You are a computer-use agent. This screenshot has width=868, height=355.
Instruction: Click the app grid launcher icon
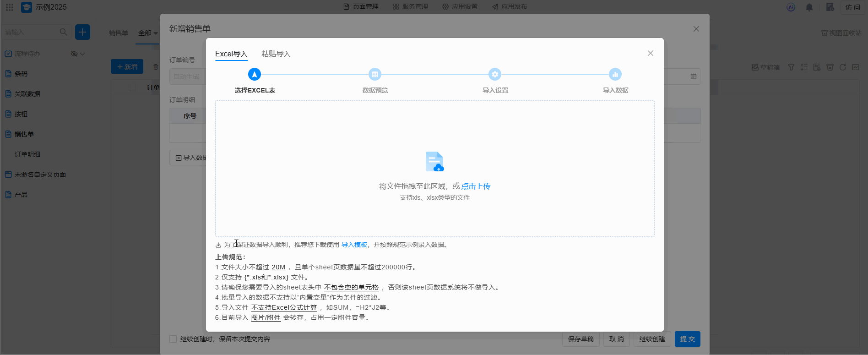(10, 7)
